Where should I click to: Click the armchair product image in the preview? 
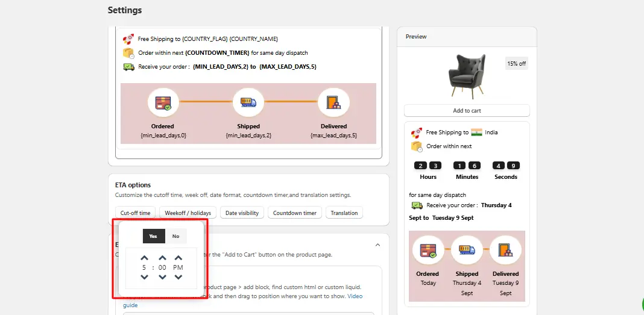tap(467, 76)
